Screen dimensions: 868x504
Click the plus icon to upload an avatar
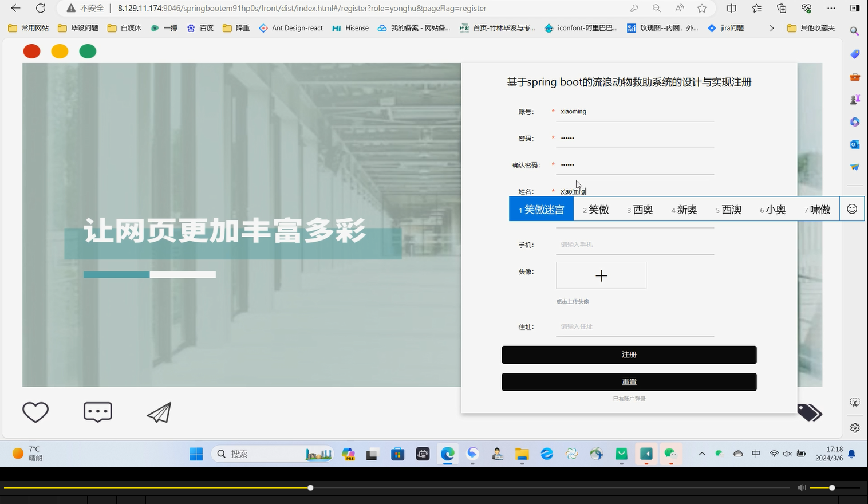[601, 275]
